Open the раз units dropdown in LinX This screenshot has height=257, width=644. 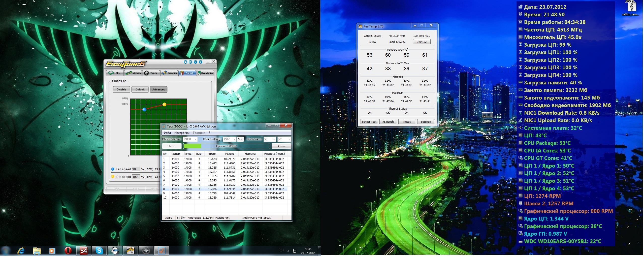[289, 139]
